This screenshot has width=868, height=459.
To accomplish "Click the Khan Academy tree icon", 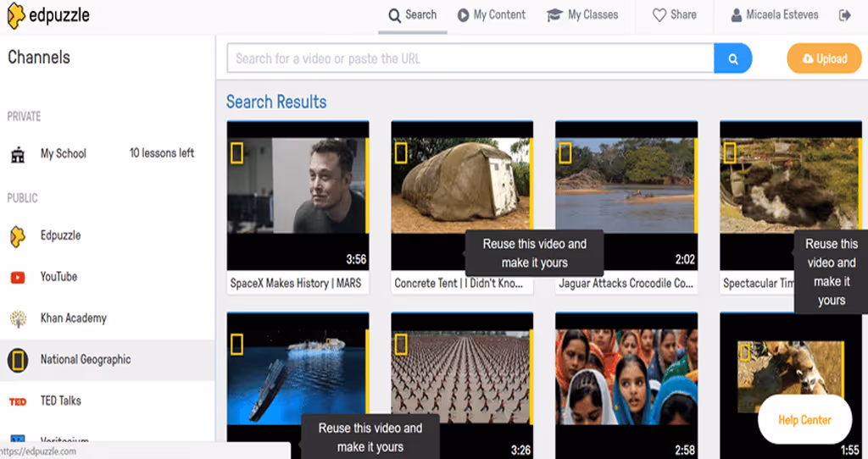I will click(x=18, y=319).
